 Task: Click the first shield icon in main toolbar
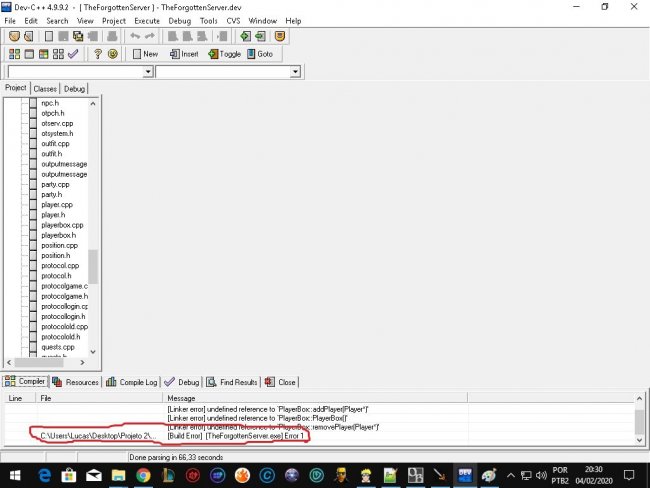pos(15,36)
